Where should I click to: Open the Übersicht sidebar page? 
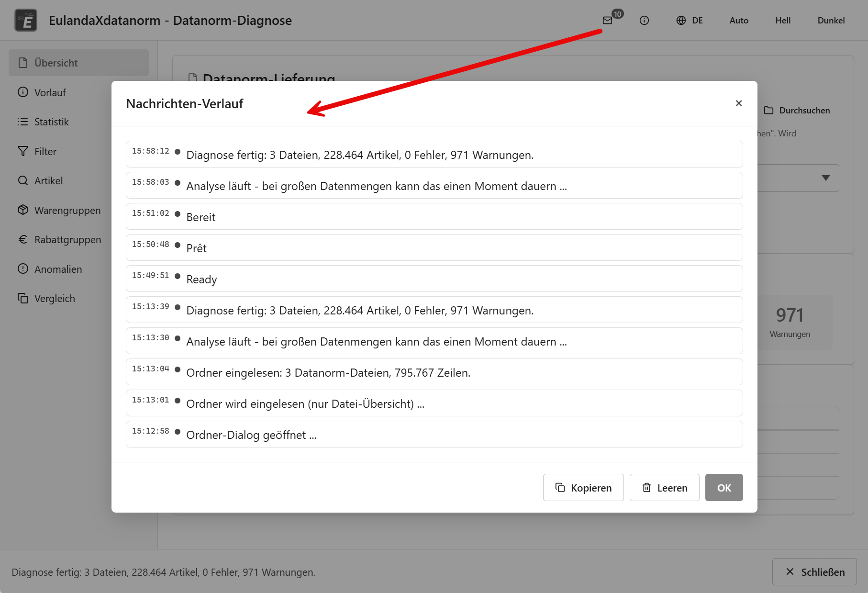coord(78,63)
